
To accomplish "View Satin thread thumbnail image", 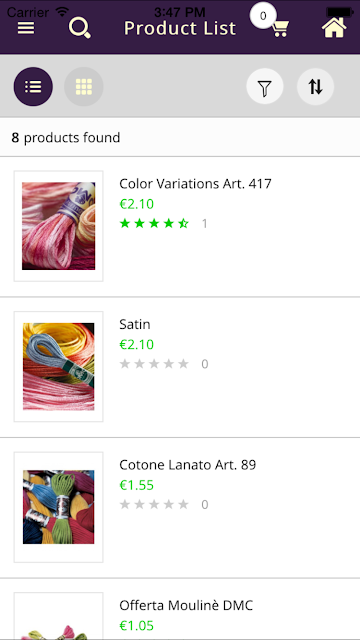I will [x=58, y=366].
